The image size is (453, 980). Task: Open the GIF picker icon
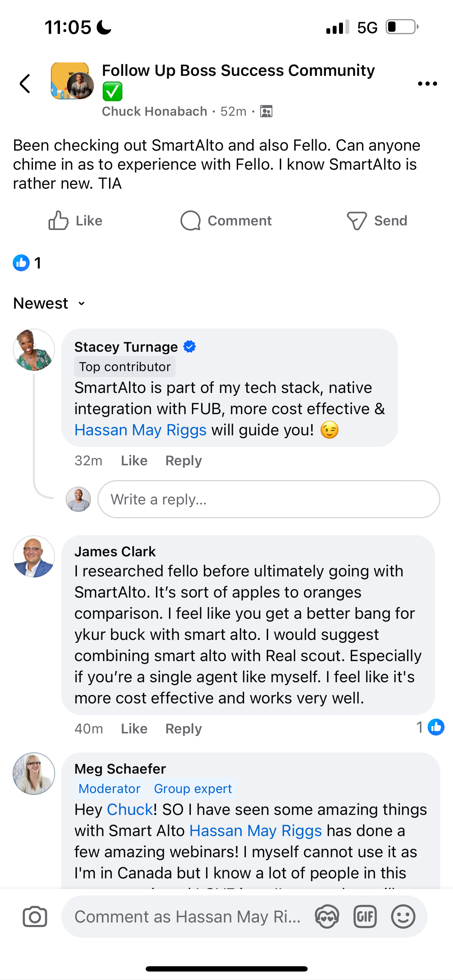click(x=365, y=917)
